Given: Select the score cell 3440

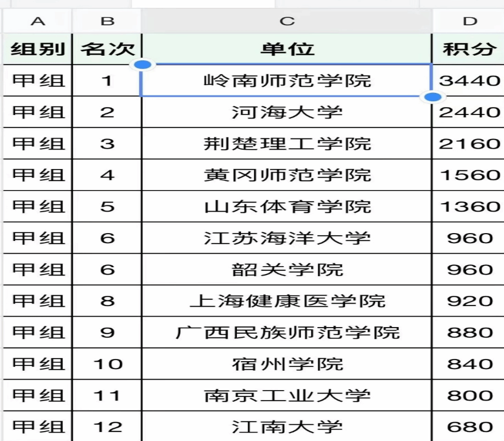Looking at the screenshot, I should [469, 80].
